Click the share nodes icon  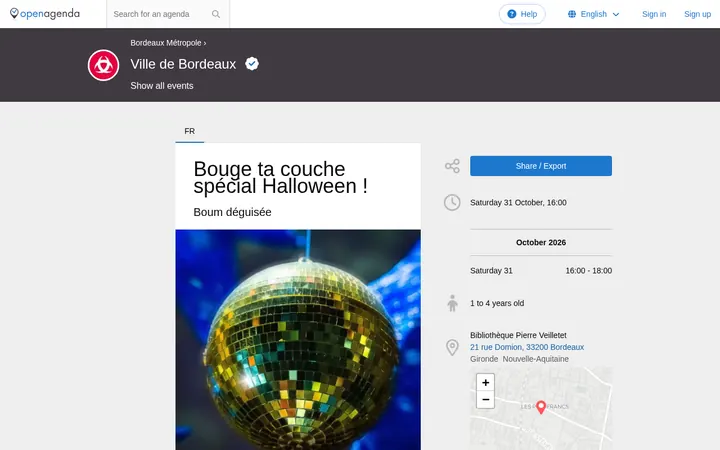[452, 166]
